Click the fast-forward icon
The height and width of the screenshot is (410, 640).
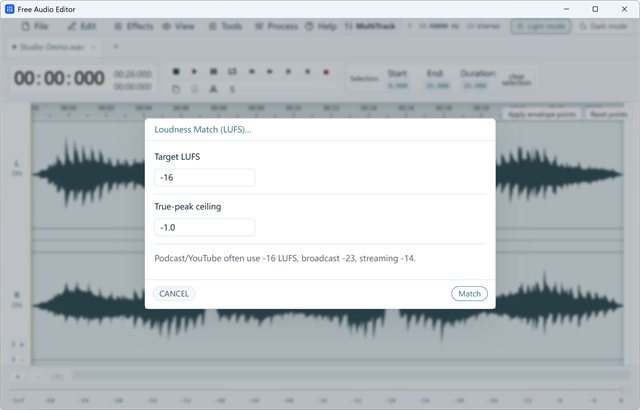pyautogui.click(x=269, y=72)
